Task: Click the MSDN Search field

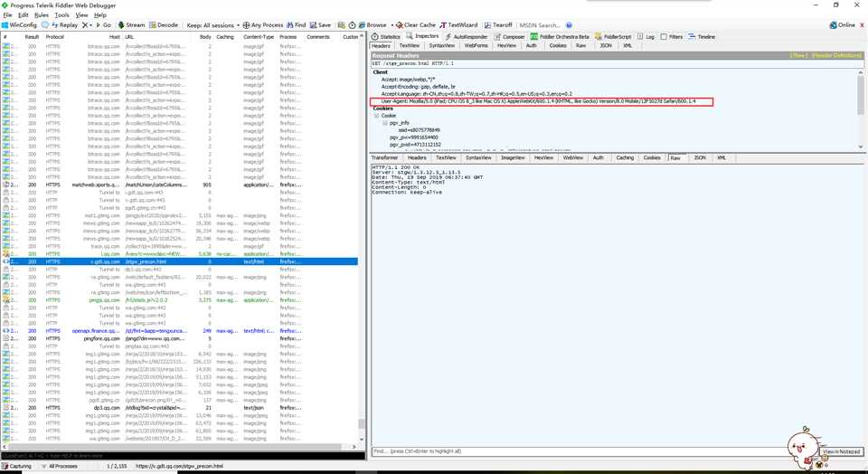Action: click(x=540, y=25)
